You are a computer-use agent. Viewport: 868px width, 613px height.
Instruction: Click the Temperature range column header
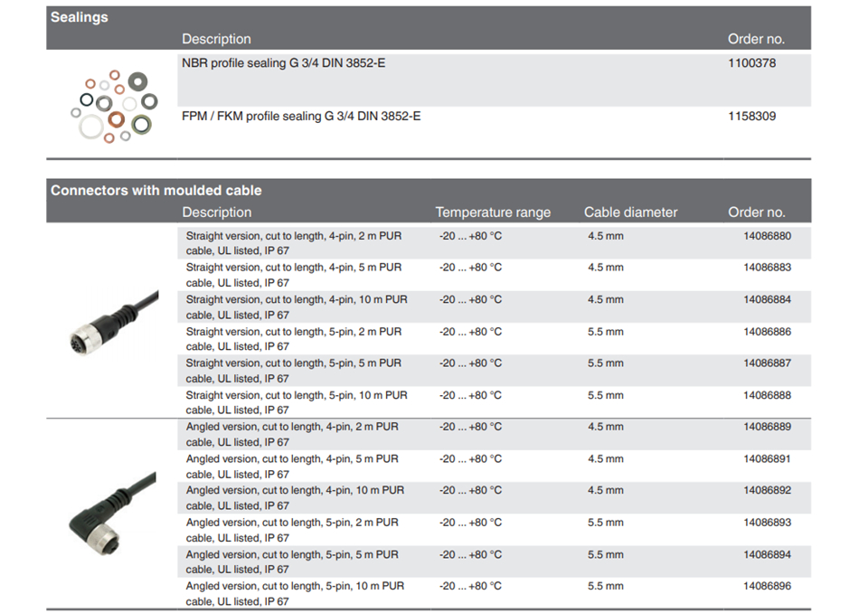coord(493,212)
